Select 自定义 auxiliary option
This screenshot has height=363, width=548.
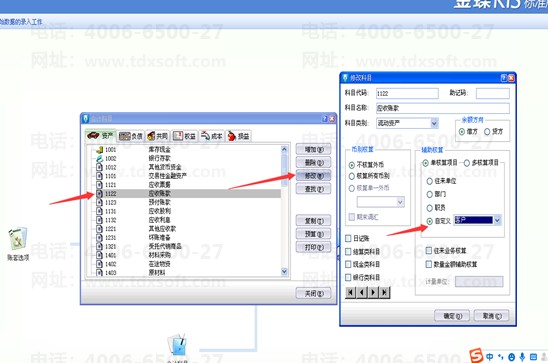[430, 221]
